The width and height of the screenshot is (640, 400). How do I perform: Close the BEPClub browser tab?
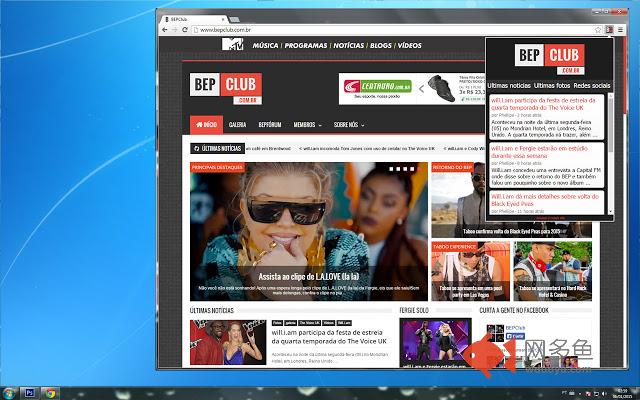223,19
